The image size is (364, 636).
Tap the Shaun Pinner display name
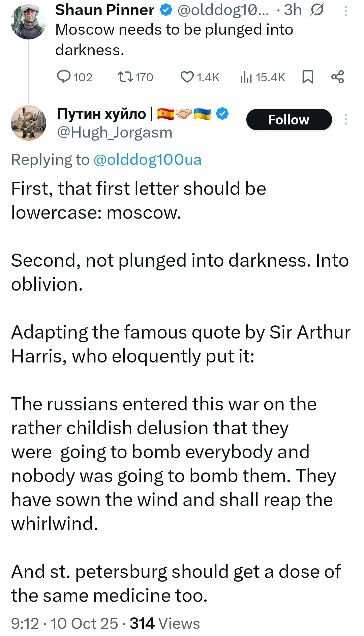pos(105,10)
